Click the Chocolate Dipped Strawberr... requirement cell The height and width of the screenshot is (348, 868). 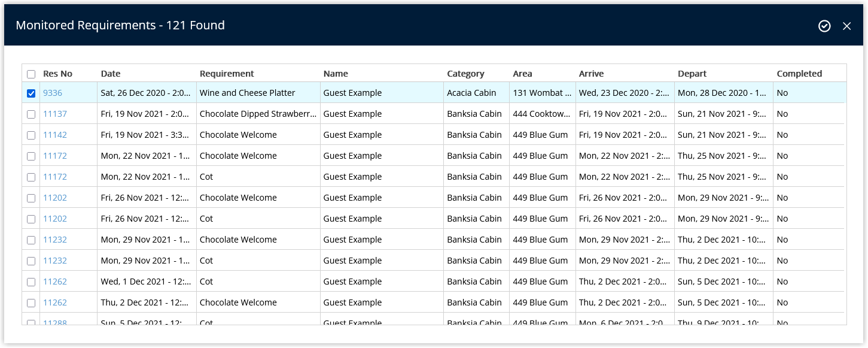(x=258, y=114)
